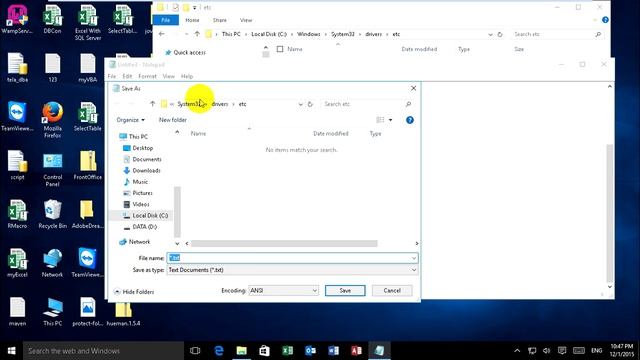Open Control Panel desktop shortcut
Screen dimensions: 640x360
pos(52,168)
